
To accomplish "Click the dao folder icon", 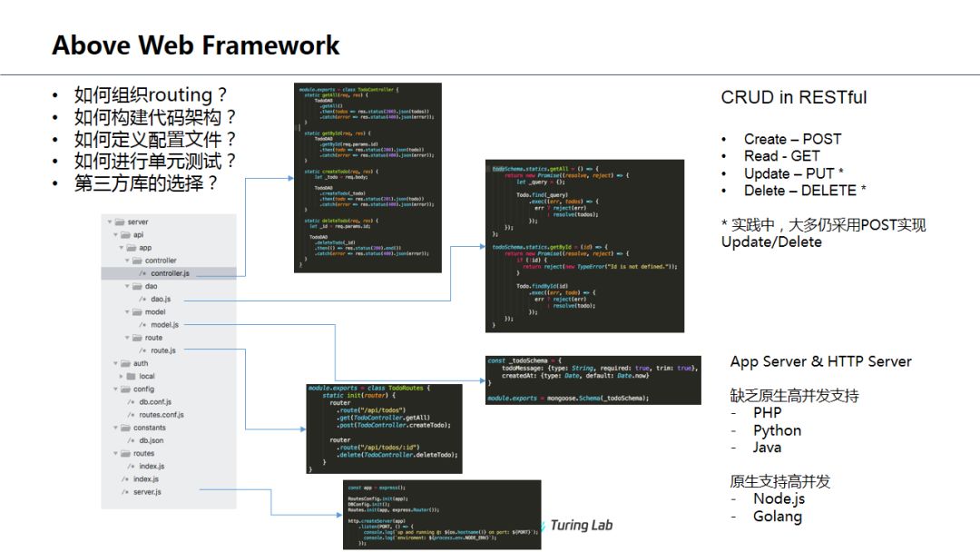I will (x=137, y=286).
